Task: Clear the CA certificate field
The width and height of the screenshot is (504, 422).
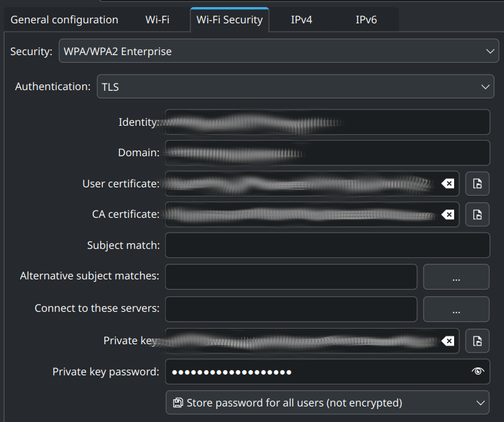Action: click(448, 215)
